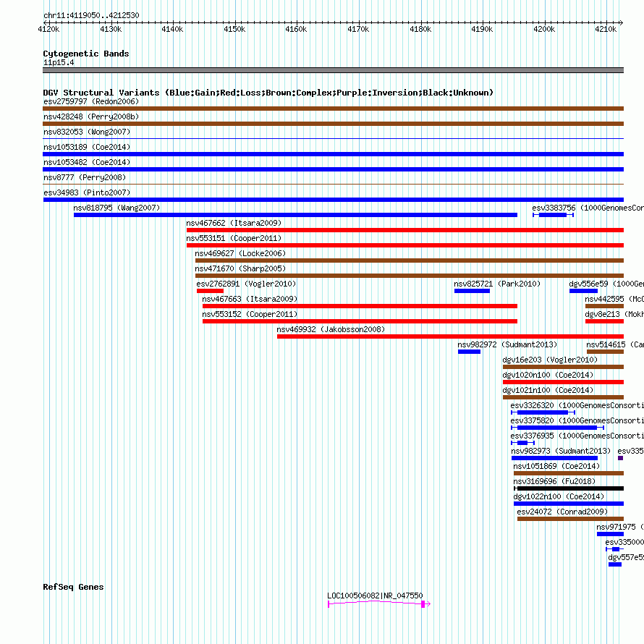Image resolution: width=644 pixels, height=644 pixels.
Task: Click the esv3326320 1000Genomes variant label
Action: 577,405
